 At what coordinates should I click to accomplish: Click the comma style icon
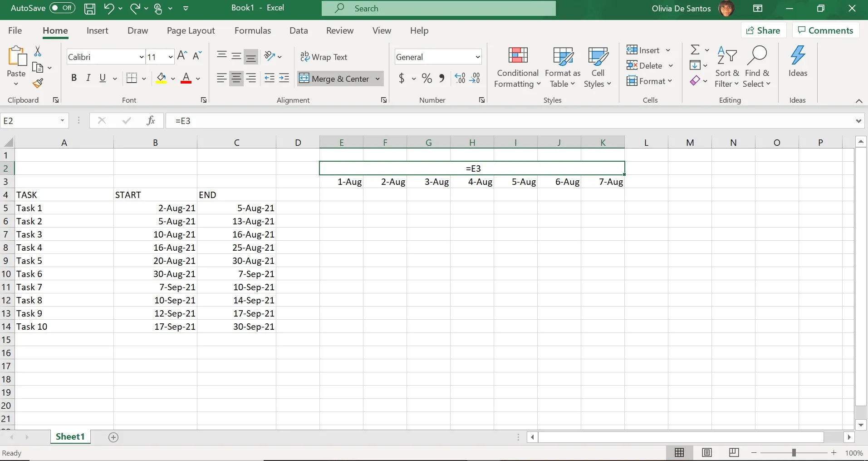[x=442, y=78]
